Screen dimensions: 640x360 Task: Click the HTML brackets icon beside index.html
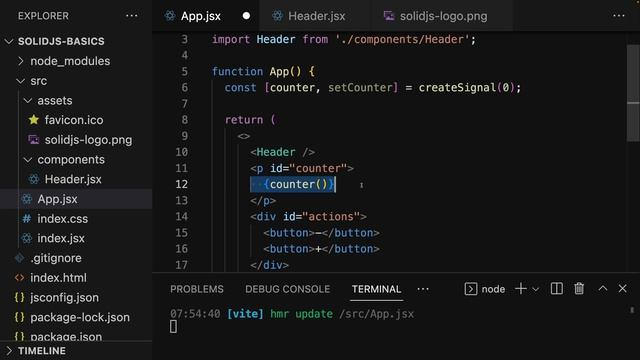tap(19, 278)
